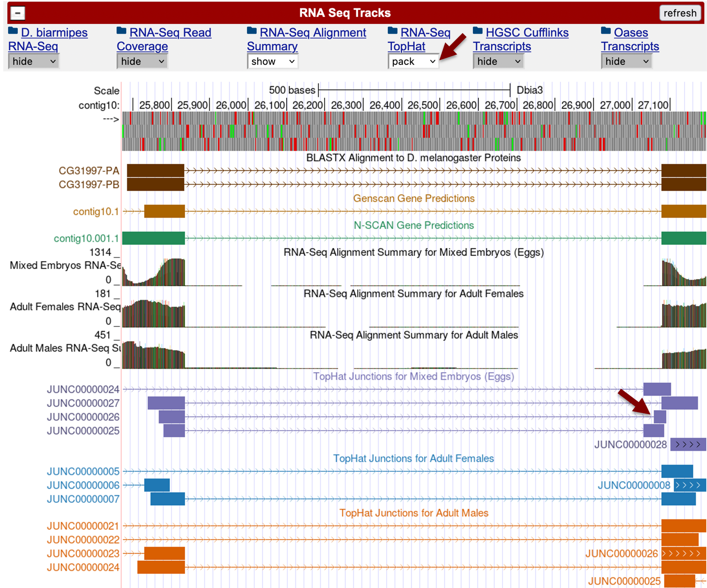
Task: Open the HGSC Cufflinks Transcripts visibility dropdown
Action: coord(499,61)
